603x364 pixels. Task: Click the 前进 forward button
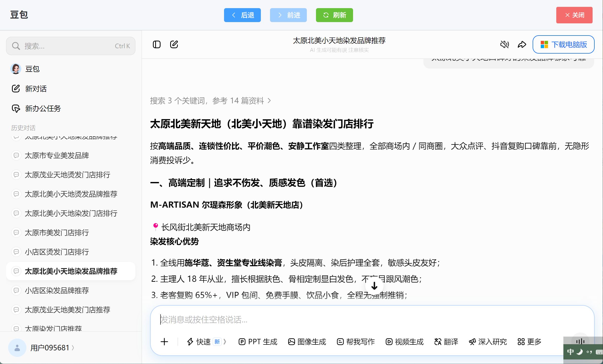288,15
